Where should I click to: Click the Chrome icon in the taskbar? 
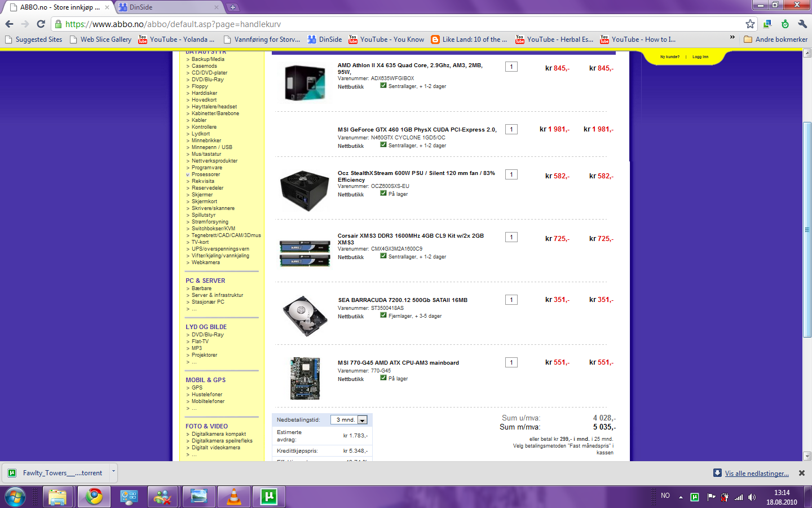(94, 497)
